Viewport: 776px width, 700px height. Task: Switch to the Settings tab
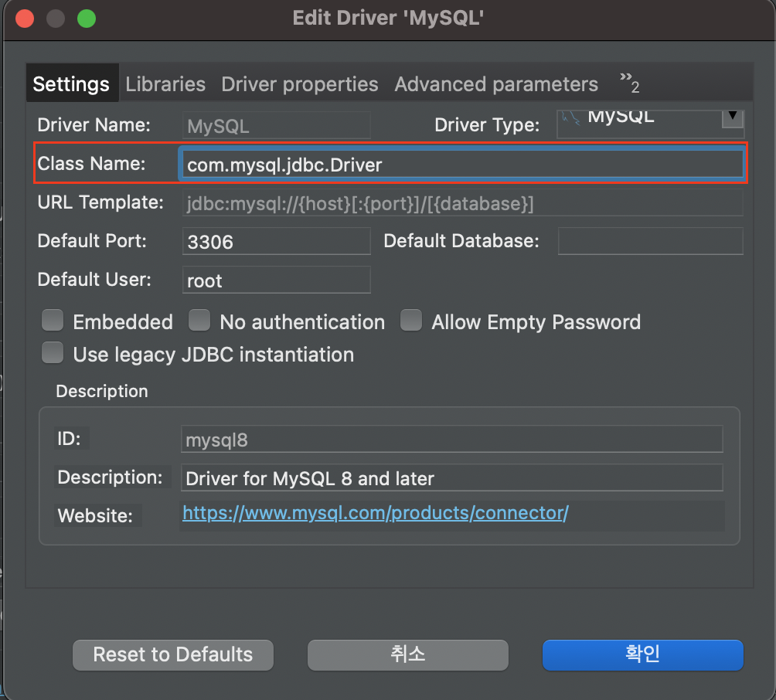click(72, 83)
